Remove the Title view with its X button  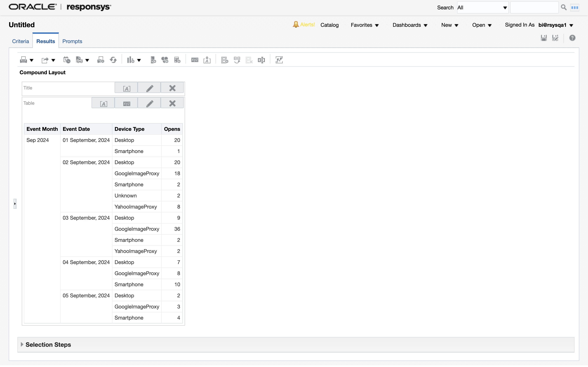point(172,88)
